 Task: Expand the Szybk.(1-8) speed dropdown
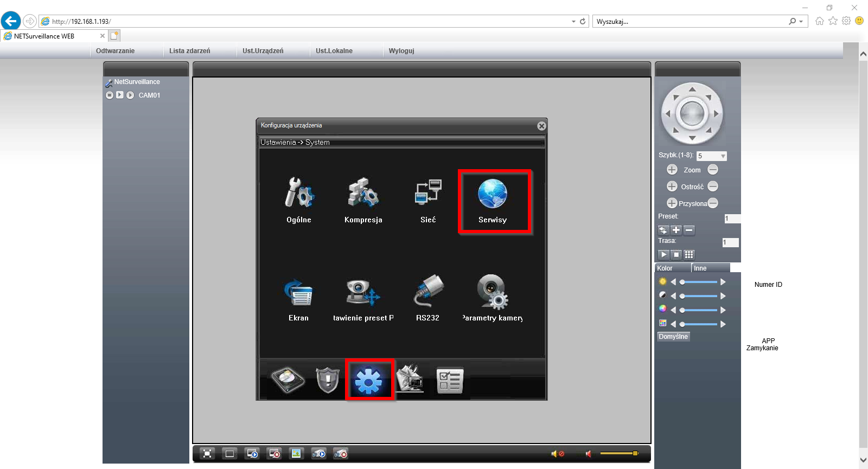pos(723,156)
